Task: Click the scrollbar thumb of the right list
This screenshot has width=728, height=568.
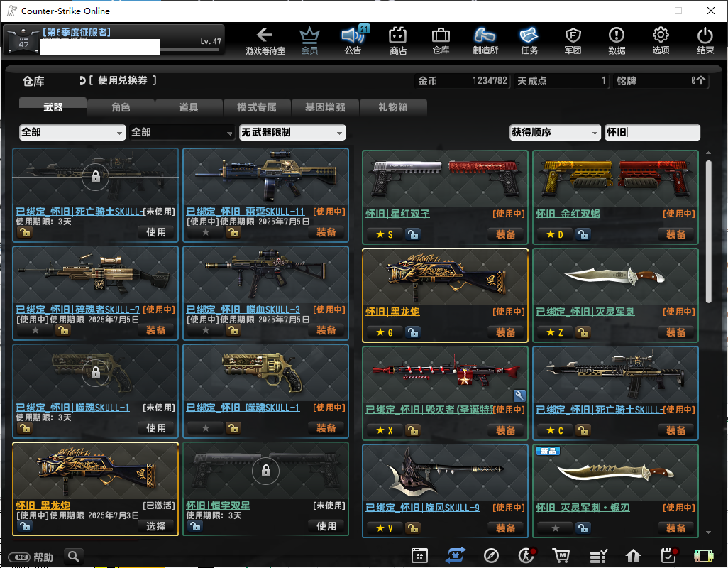Action: tap(709, 231)
